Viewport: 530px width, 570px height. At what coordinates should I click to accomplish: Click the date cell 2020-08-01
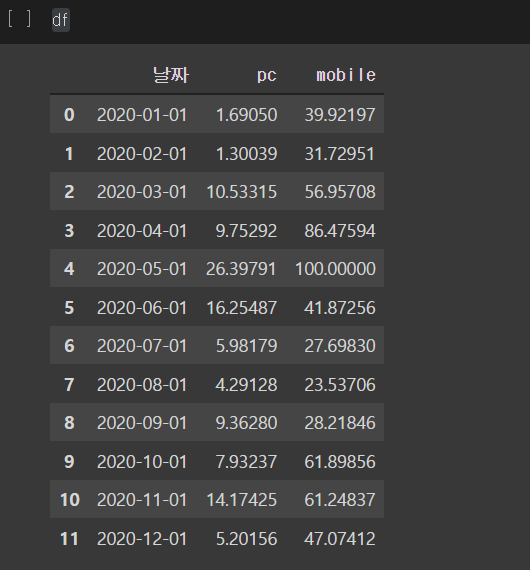coord(142,385)
